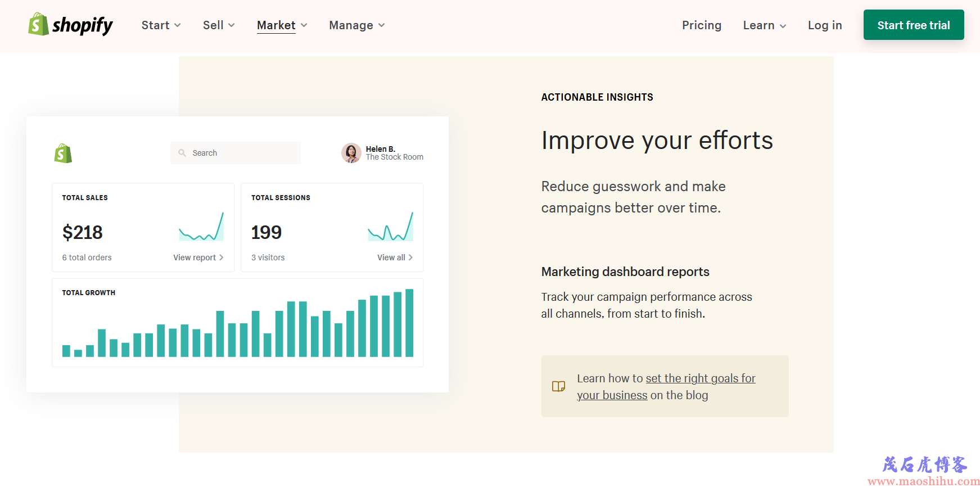Click the book icon beside blog link

[558, 386]
